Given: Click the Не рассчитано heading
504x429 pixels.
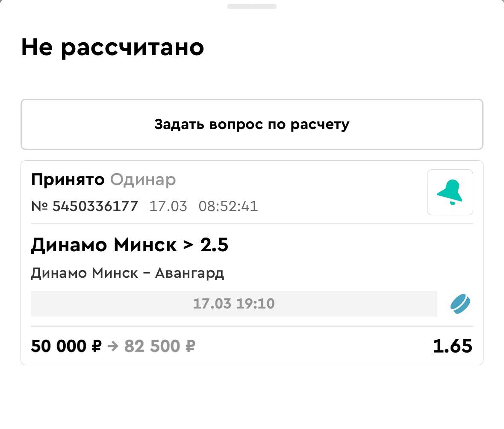Looking at the screenshot, I should pyautogui.click(x=112, y=47).
